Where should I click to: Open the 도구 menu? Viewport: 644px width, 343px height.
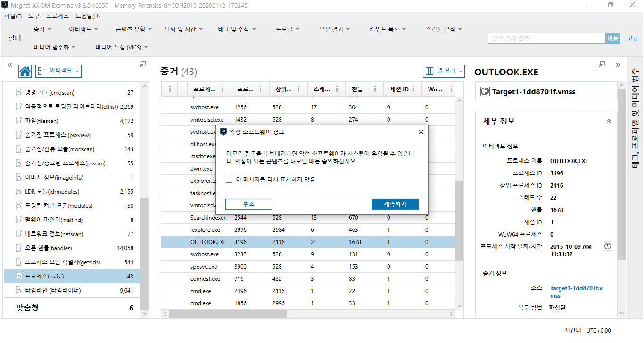pyautogui.click(x=34, y=16)
